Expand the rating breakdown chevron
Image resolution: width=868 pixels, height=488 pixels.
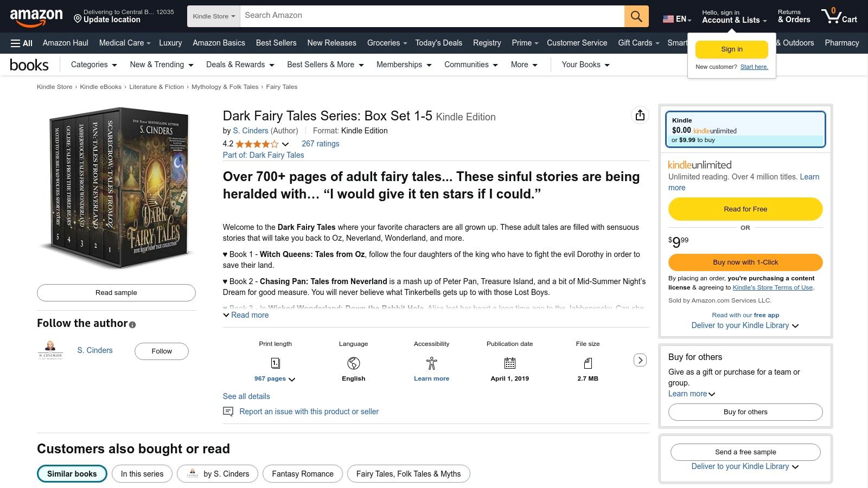point(285,144)
